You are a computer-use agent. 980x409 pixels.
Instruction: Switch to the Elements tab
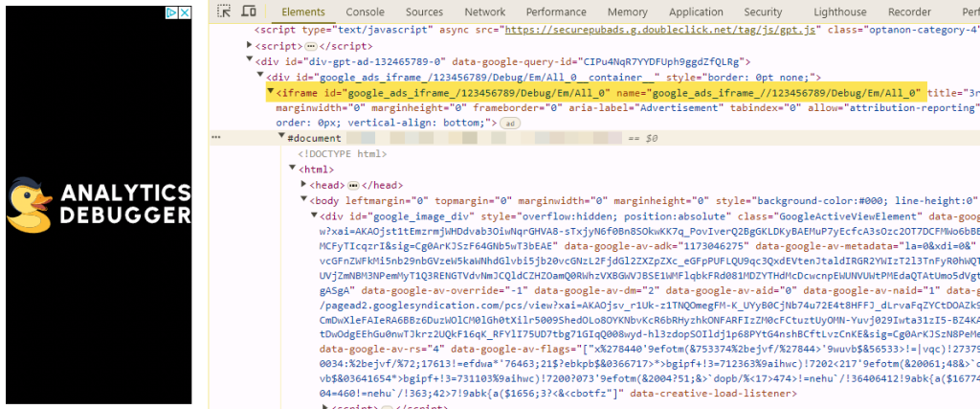coord(303,11)
